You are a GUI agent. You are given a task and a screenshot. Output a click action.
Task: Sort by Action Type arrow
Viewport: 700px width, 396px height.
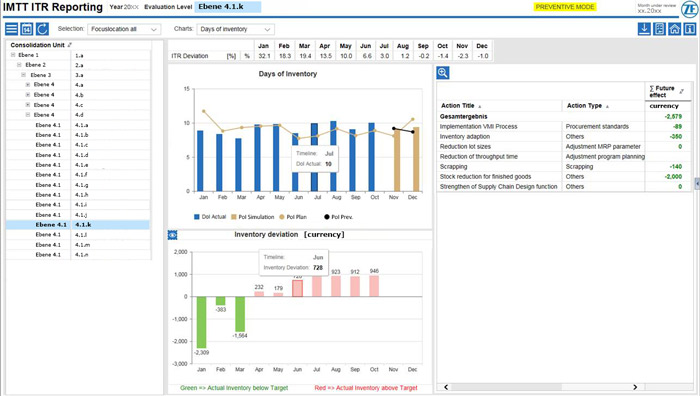point(607,106)
